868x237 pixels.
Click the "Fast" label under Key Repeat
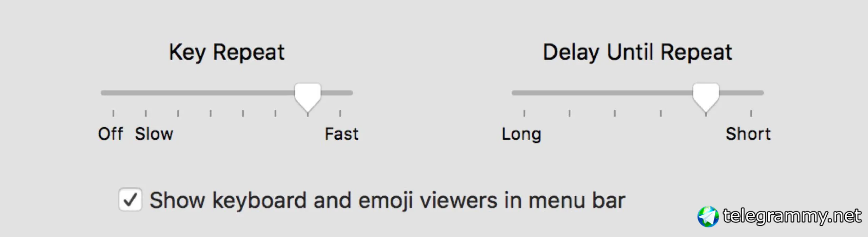(341, 134)
